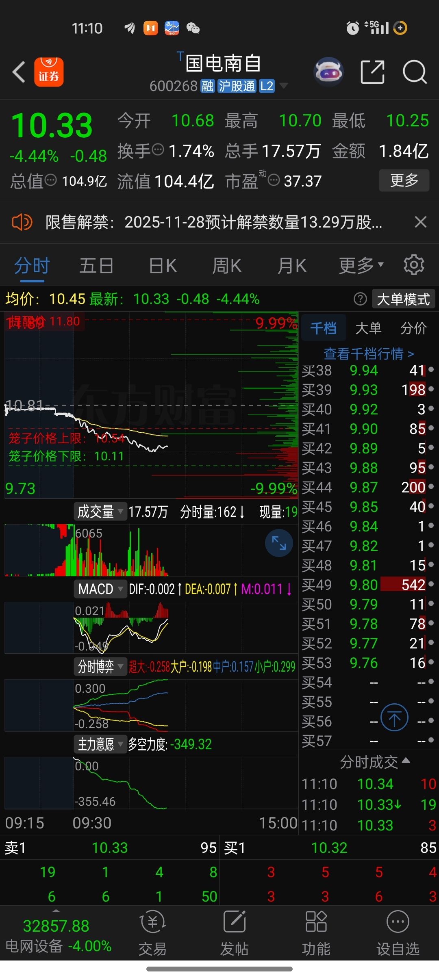Toggle 大单模式 button

pyautogui.click(x=403, y=299)
